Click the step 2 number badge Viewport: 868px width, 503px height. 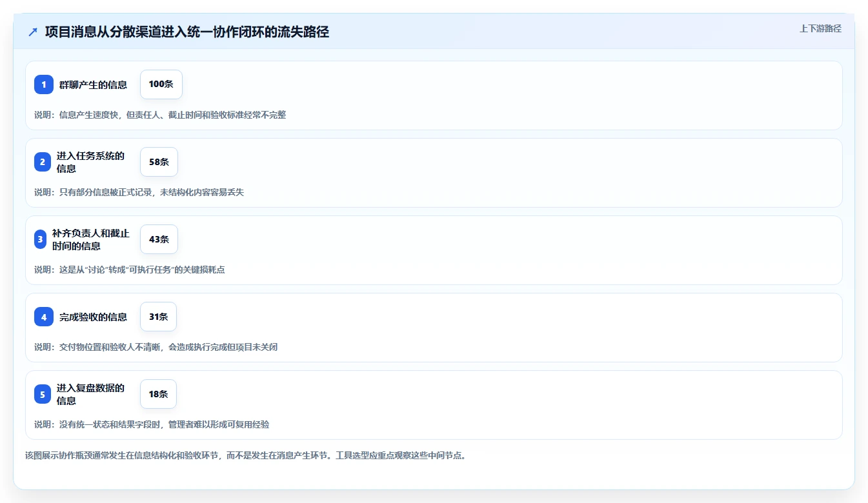tap(43, 162)
